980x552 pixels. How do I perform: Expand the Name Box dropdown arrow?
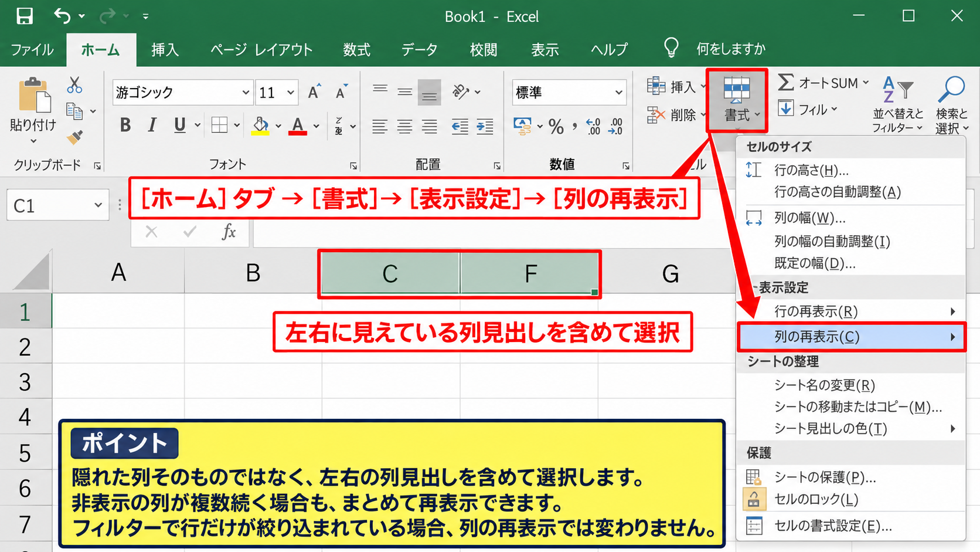(98, 205)
